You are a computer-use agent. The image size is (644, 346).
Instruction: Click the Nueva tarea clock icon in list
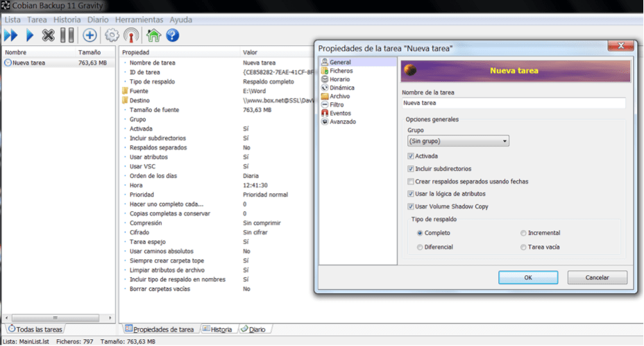(x=8, y=63)
